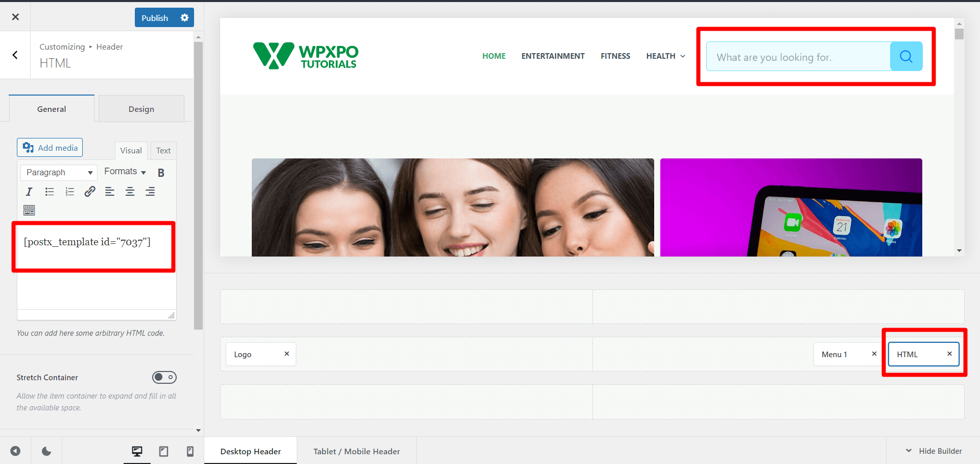Open the Paragraph style dropdown
The image size is (980, 464).
click(58, 172)
